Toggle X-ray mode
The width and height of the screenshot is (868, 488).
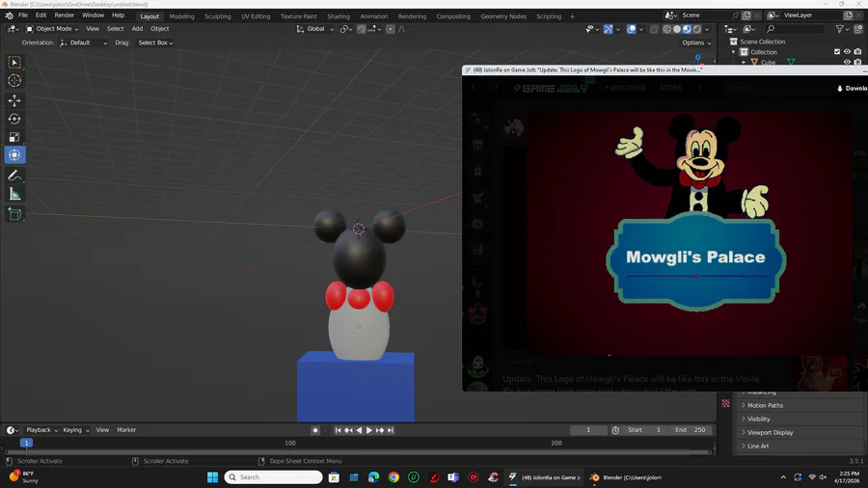click(x=654, y=29)
